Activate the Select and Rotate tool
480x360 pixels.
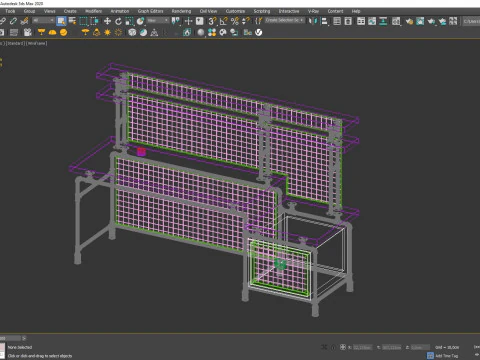point(118,21)
